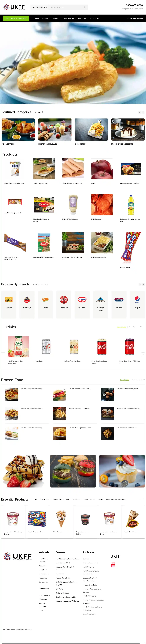Image resolution: width=146 pixels, height=644 pixels.
Task: Click UKFF logo in header
Action: pyautogui.click(x=14, y=7)
